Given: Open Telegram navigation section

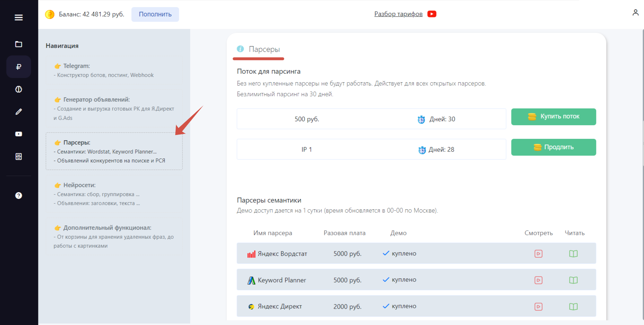Looking at the screenshot, I should tap(114, 70).
